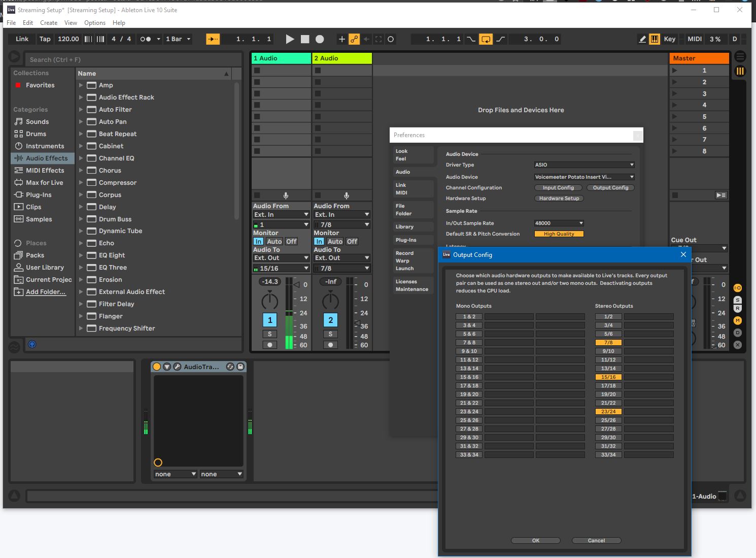Click the AudioTra device hot-swap icon
The height and width of the screenshot is (558, 756).
[x=230, y=367]
